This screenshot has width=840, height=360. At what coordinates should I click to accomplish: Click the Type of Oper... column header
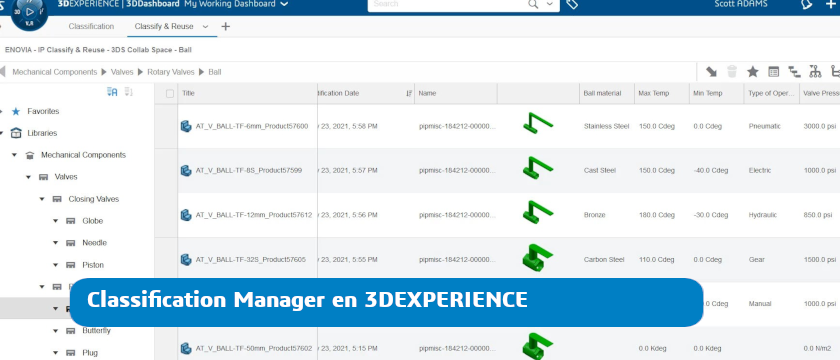[771, 93]
